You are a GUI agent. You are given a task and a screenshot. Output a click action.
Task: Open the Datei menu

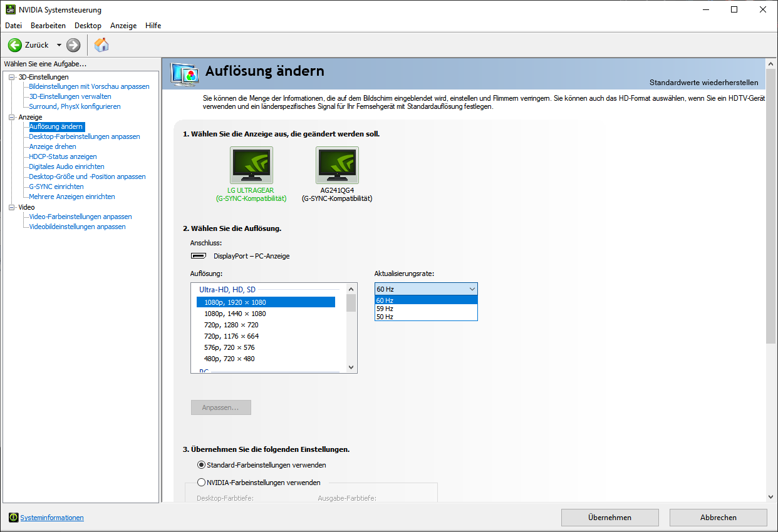(x=13, y=26)
